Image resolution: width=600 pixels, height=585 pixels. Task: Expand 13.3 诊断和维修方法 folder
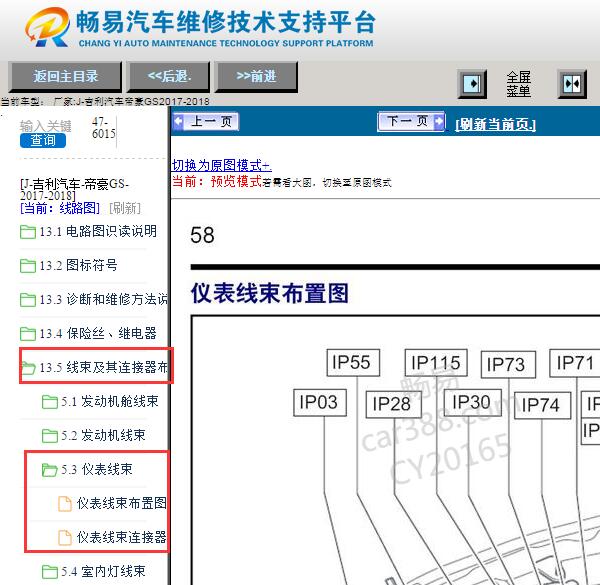click(x=103, y=299)
